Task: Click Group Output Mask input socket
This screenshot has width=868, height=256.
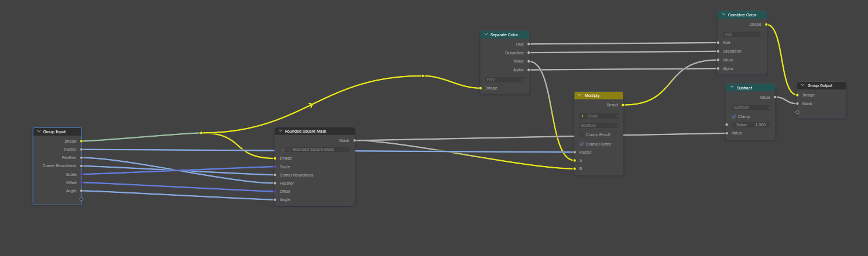Action: coord(797,103)
